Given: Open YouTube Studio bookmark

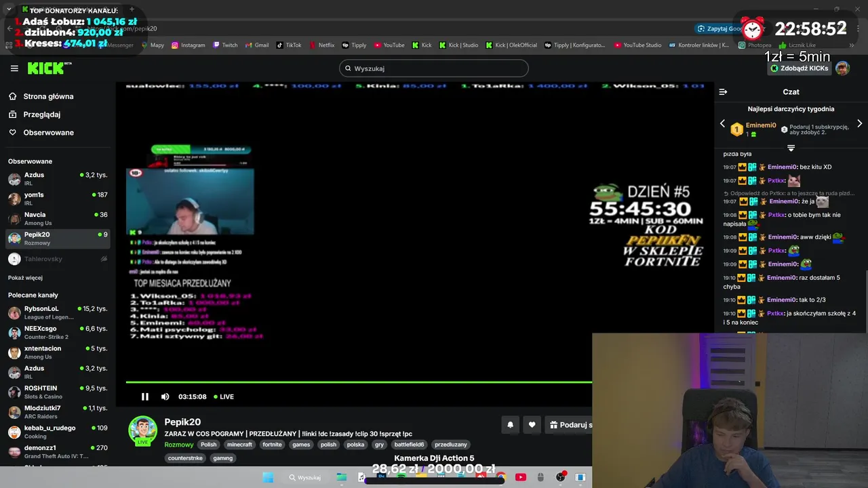Looking at the screenshot, I should click(x=637, y=45).
